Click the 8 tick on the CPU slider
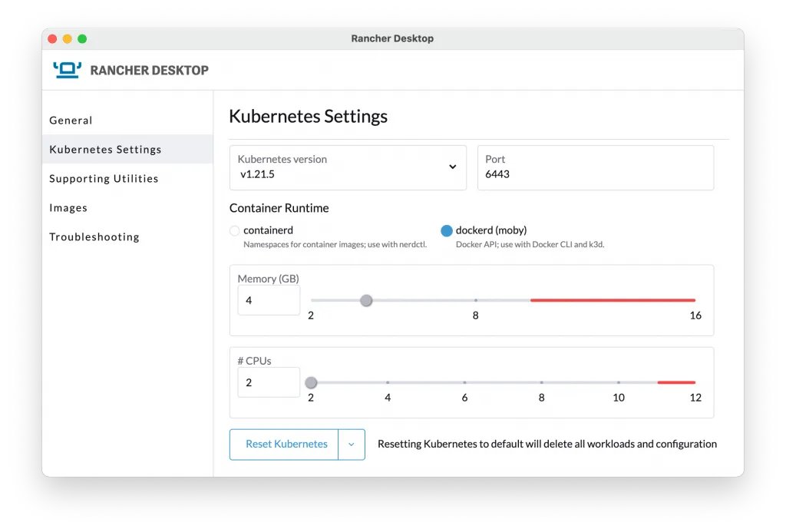Viewport: 786px width, 532px height. pyautogui.click(x=541, y=382)
